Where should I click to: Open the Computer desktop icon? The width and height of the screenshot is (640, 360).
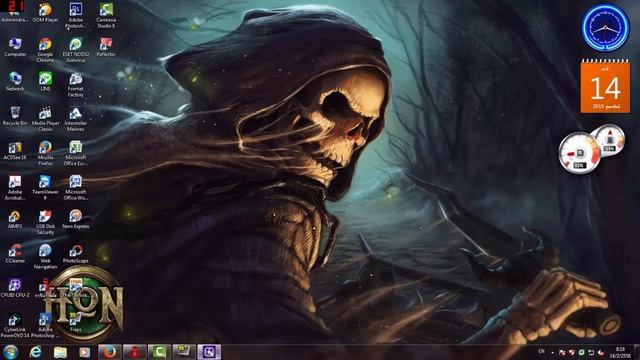point(15,47)
